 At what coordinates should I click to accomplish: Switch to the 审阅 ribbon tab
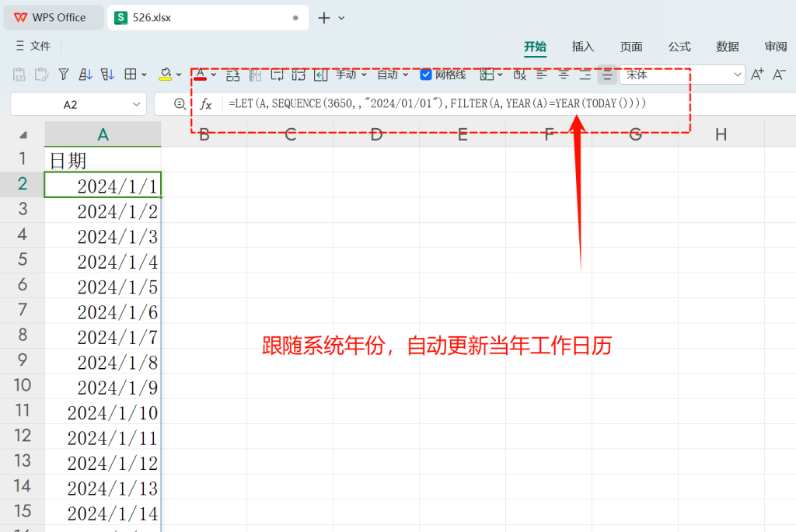(x=776, y=47)
